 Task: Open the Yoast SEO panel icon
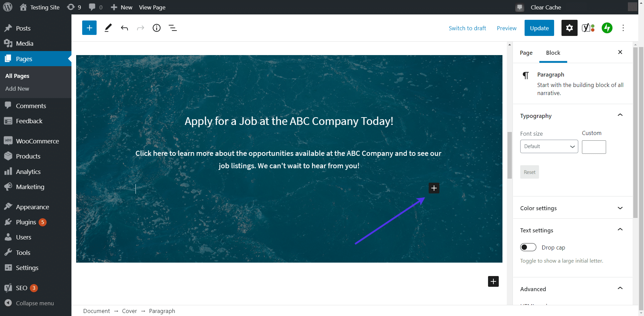pyautogui.click(x=588, y=28)
